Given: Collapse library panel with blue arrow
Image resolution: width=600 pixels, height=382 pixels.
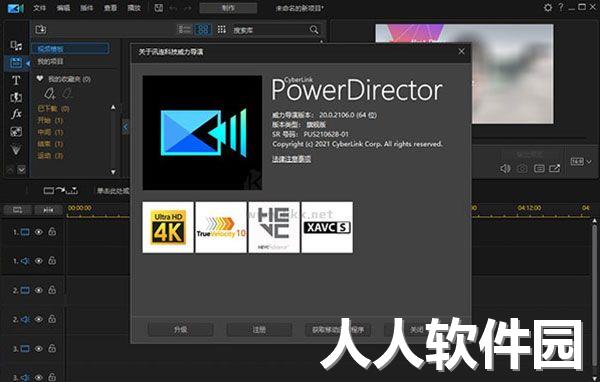Looking at the screenshot, I should (125, 127).
